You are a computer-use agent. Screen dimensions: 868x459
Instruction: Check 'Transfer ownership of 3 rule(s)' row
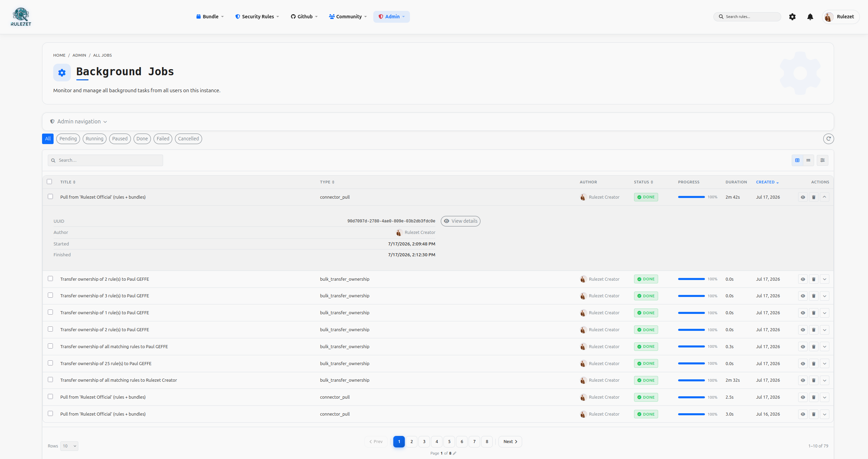point(51,295)
